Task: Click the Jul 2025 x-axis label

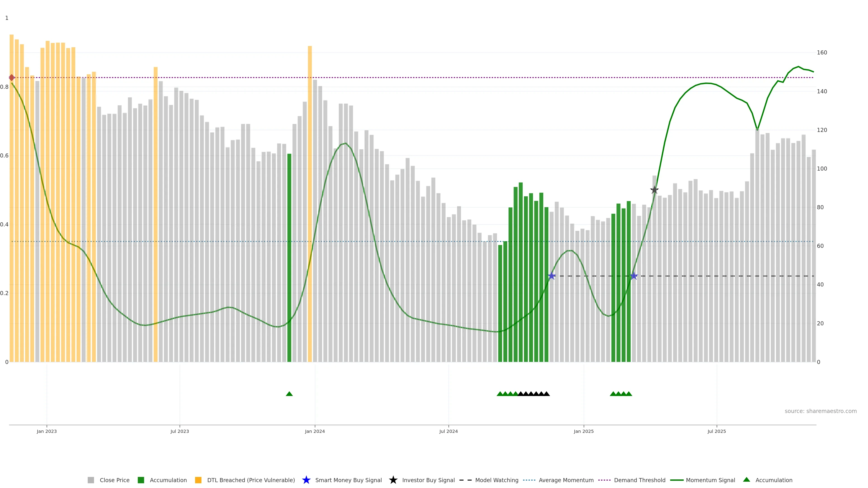Action: pos(716,431)
